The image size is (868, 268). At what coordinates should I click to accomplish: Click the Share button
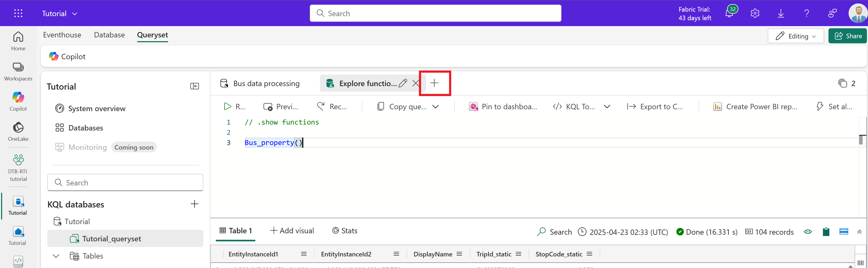[x=848, y=36]
